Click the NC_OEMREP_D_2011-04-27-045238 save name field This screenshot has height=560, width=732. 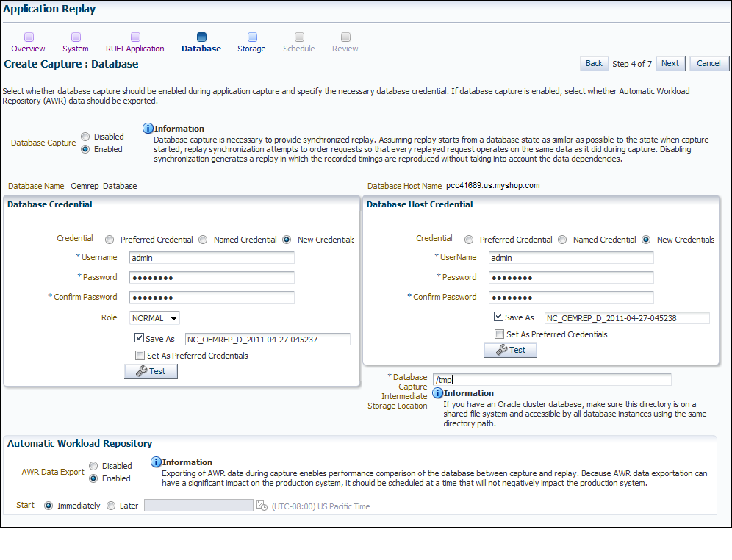(627, 317)
